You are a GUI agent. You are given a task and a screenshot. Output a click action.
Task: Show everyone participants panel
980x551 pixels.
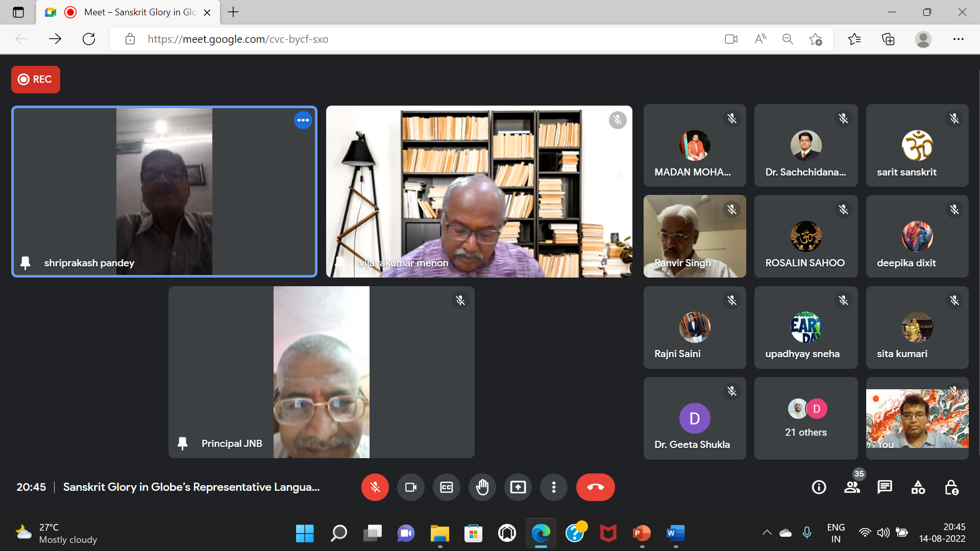click(851, 487)
